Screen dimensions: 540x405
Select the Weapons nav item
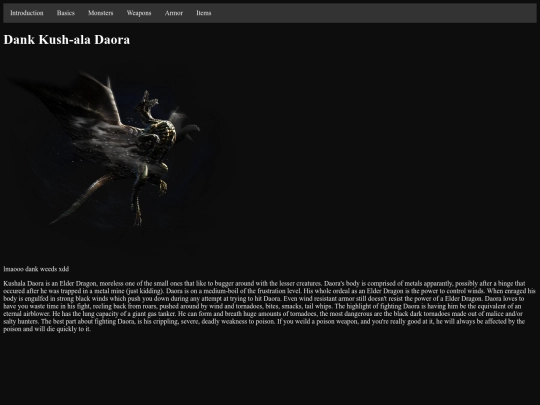[139, 13]
